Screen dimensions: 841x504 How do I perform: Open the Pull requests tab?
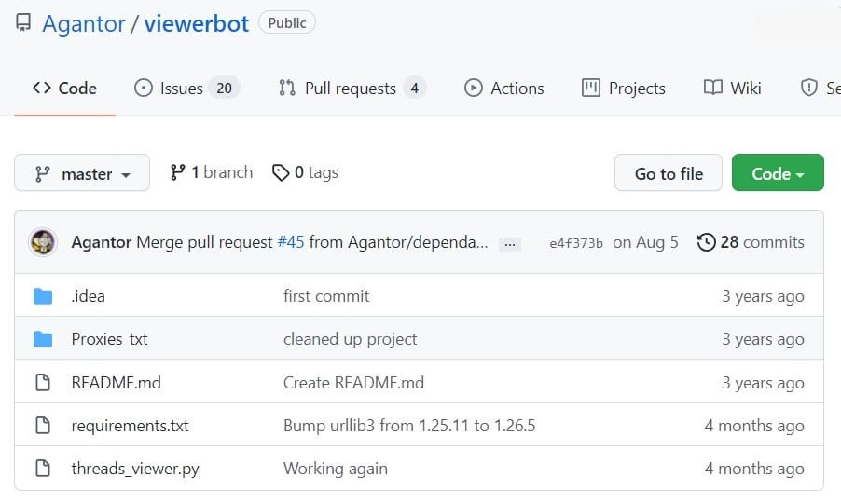tap(352, 88)
